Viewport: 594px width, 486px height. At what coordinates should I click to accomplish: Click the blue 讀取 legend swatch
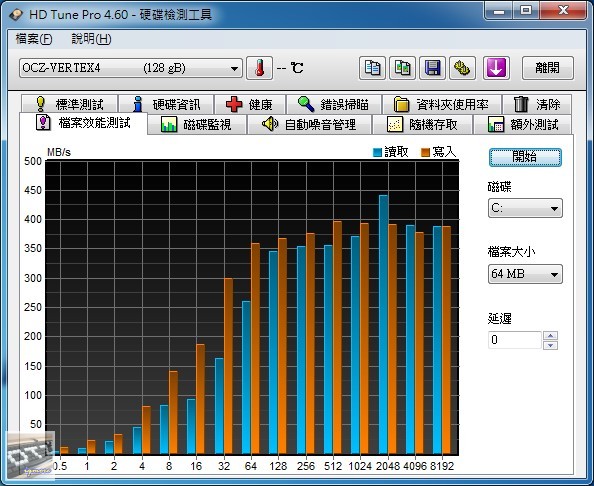pos(377,152)
